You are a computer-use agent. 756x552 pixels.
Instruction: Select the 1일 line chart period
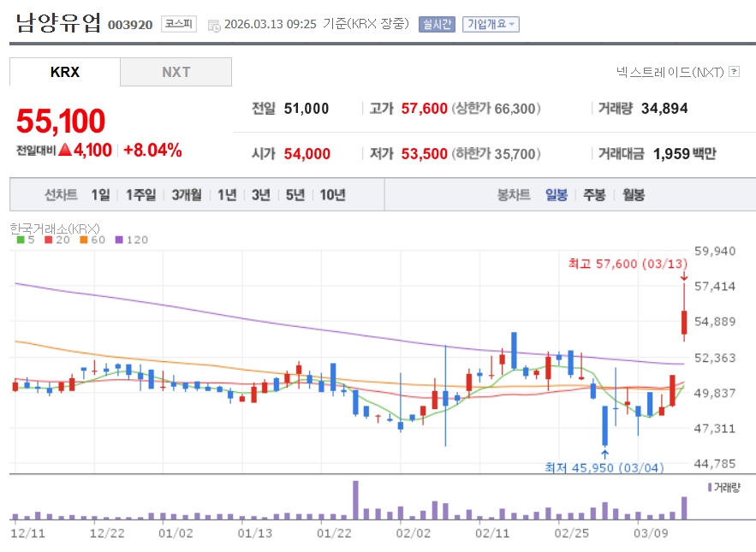(101, 195)
